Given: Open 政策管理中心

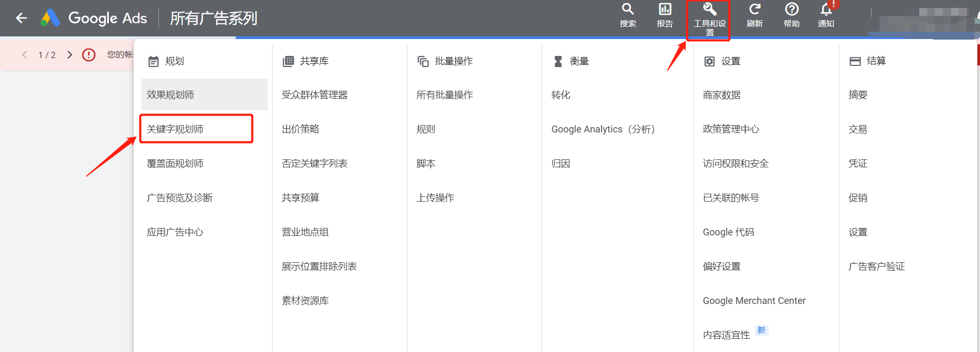Looking at the screenshot, I should (x=731, y=129).
